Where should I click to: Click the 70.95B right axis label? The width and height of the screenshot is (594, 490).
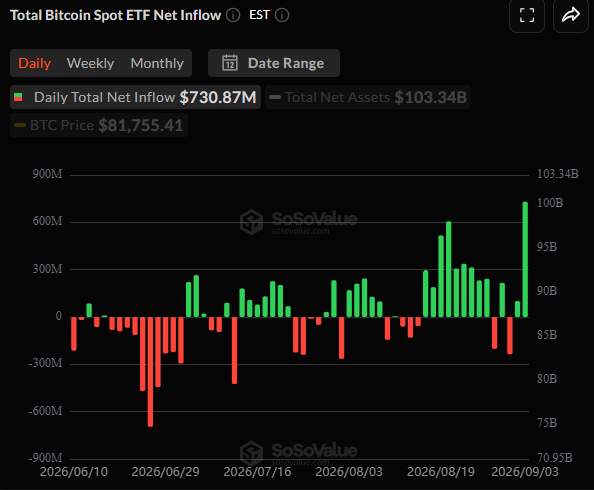555,458
